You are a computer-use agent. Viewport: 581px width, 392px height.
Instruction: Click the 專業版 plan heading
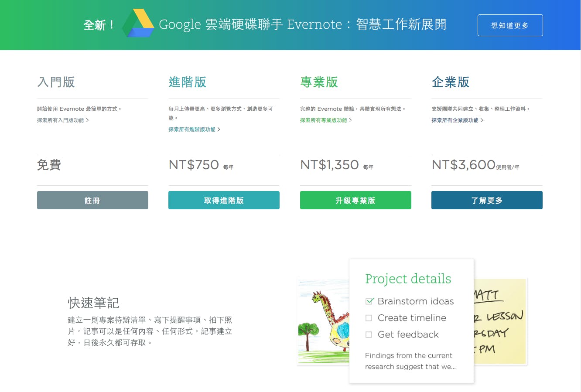[319, 82]
